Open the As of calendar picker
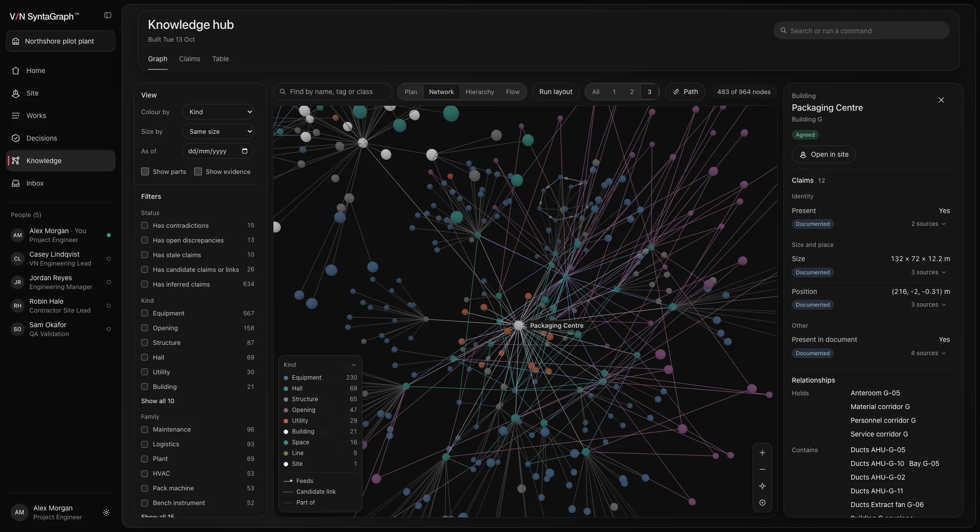This screenshot has width=980, height=532. click(245, 151)
